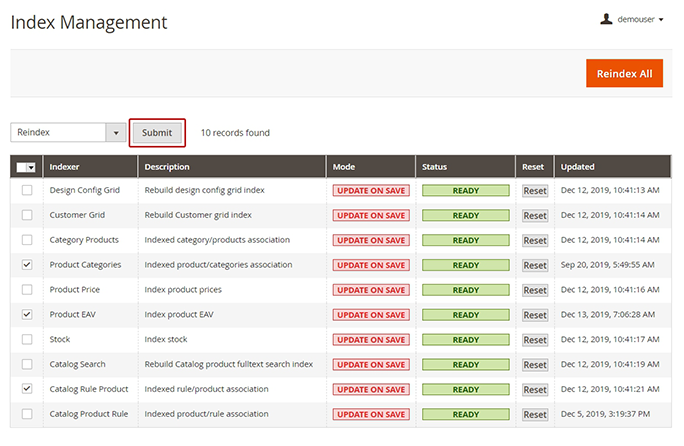Click Reset for Category Products row

point(535,240)
